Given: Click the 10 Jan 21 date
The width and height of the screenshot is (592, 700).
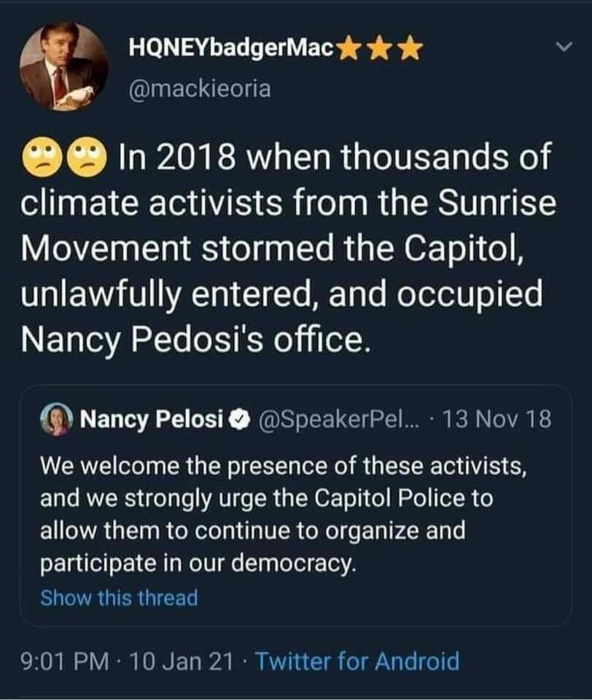Looking at the screenshot, I should (182, 661).
